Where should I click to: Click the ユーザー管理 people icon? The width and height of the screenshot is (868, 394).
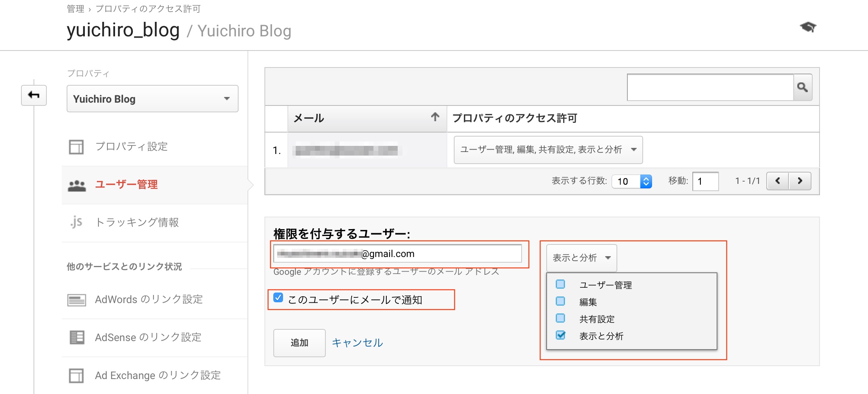click(x=77, y=185)
